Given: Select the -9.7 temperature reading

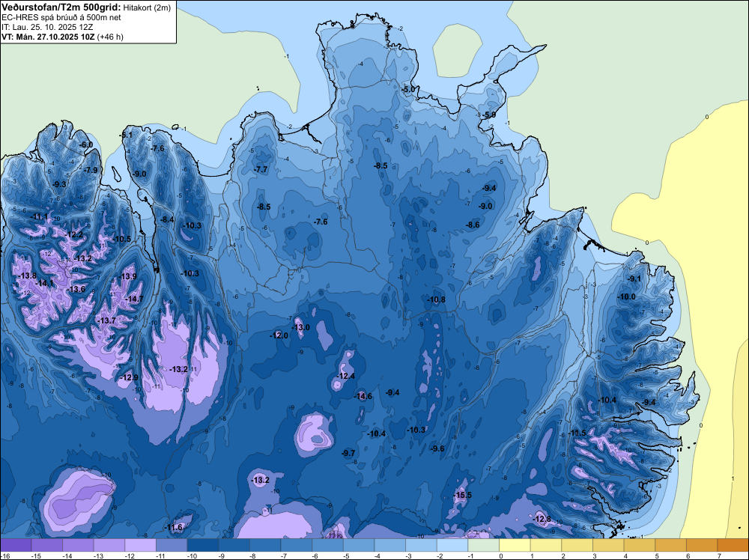Looking at the screenshot, I should coord(349,453).
